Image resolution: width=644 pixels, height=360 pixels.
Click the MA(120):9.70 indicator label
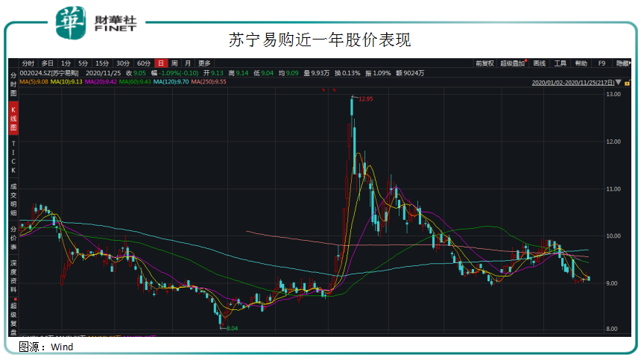171,82
